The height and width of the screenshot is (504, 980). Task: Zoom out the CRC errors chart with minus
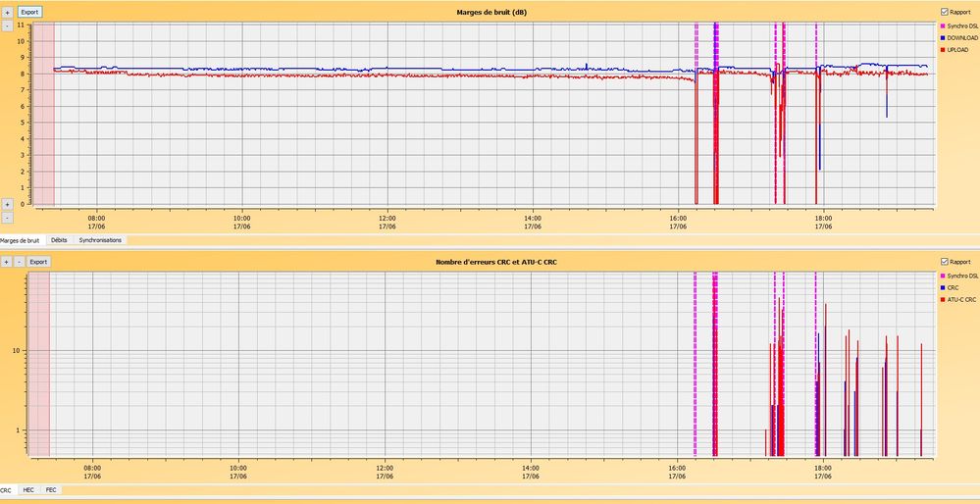19,262
